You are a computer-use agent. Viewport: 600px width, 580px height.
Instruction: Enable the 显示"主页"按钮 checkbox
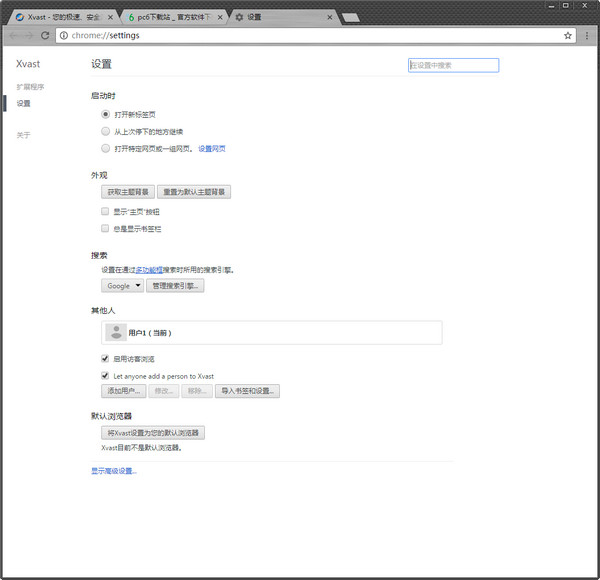[x=106, y=212]
